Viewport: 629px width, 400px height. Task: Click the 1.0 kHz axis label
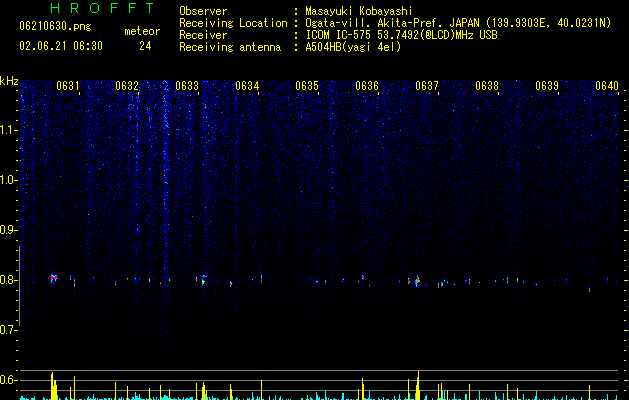coord(9,180)
